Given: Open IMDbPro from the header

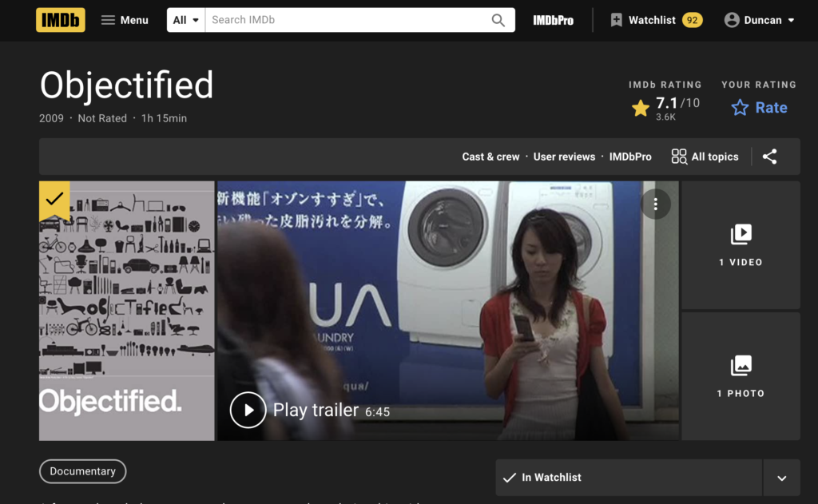Looking at the screenshot, I should pos(553,20).
